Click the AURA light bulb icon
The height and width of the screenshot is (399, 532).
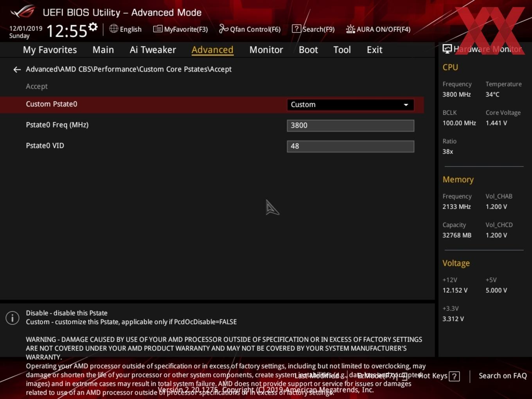pos(350,29)
